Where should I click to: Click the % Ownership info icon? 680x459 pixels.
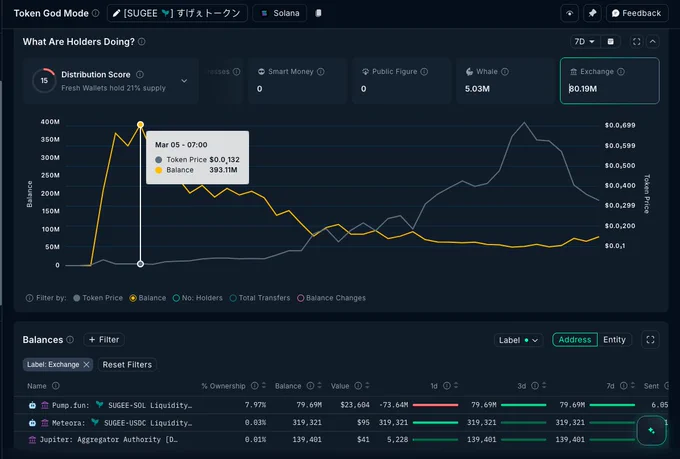click(x=255, y=386)
